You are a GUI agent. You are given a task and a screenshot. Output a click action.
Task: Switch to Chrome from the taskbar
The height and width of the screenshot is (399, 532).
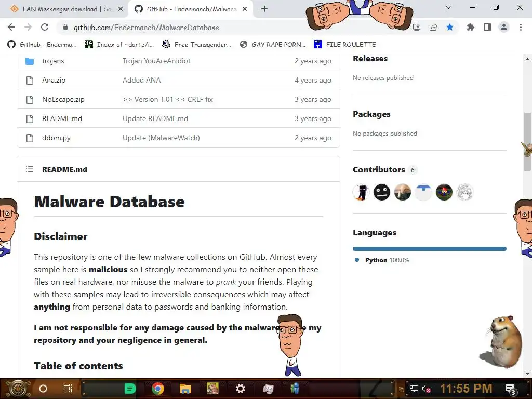click(158, 389)
